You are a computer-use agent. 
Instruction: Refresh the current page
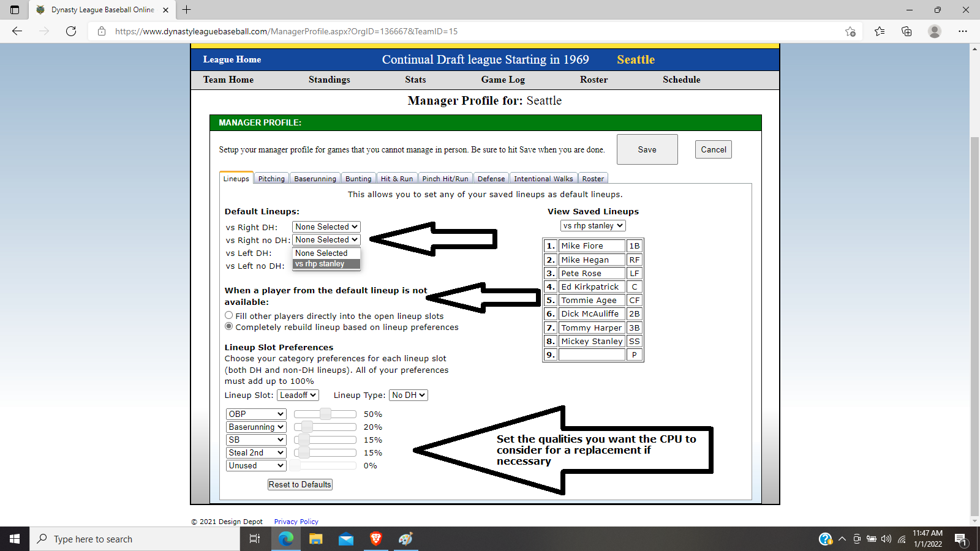(x=72, y=31)
